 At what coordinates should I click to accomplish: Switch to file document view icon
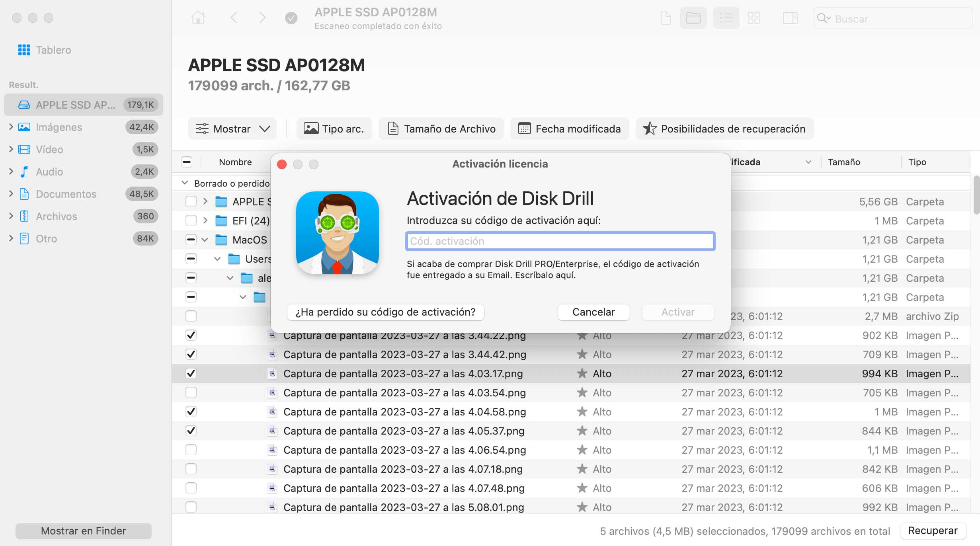pos(666,18)
